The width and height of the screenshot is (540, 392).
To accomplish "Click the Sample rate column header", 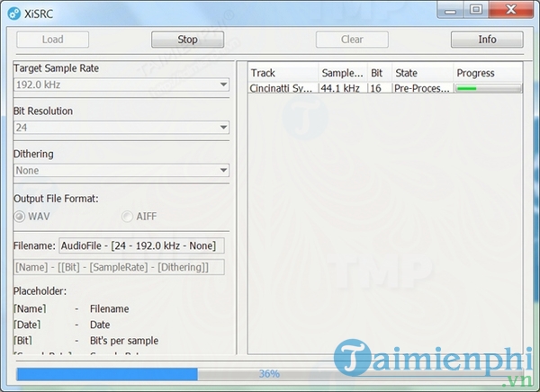I will 343,73.
